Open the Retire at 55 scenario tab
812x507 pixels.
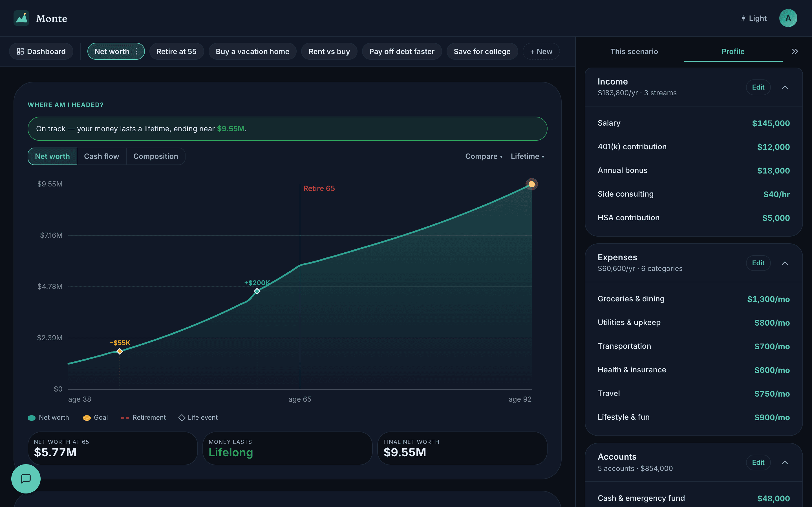(176, 51)
